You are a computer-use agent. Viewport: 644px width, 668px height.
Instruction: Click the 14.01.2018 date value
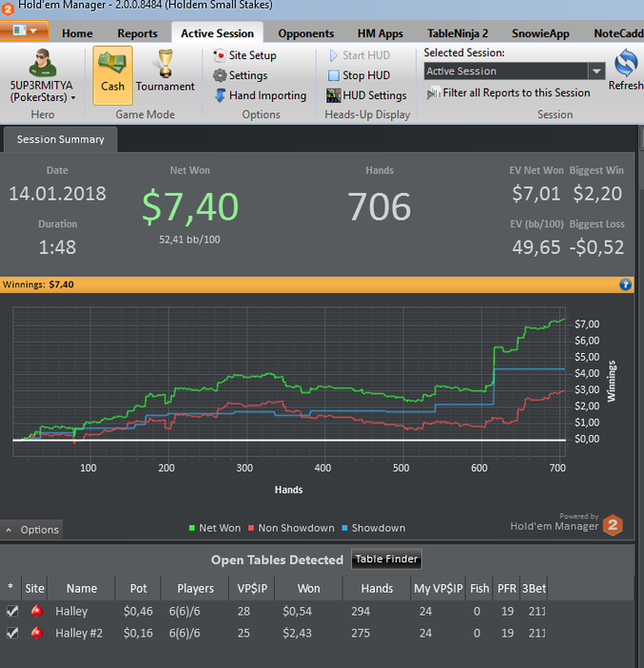[x=57, y=194]
